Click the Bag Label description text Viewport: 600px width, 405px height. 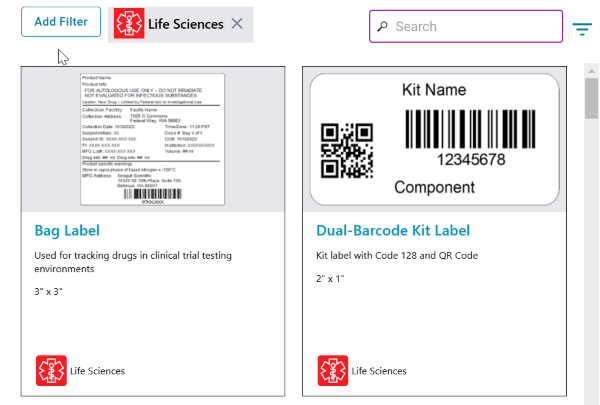click(133, 262)
